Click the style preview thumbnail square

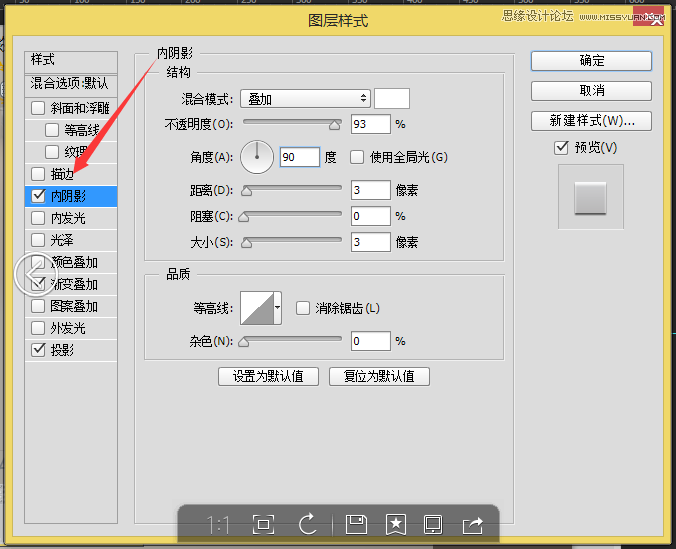(x=591, y=198)
